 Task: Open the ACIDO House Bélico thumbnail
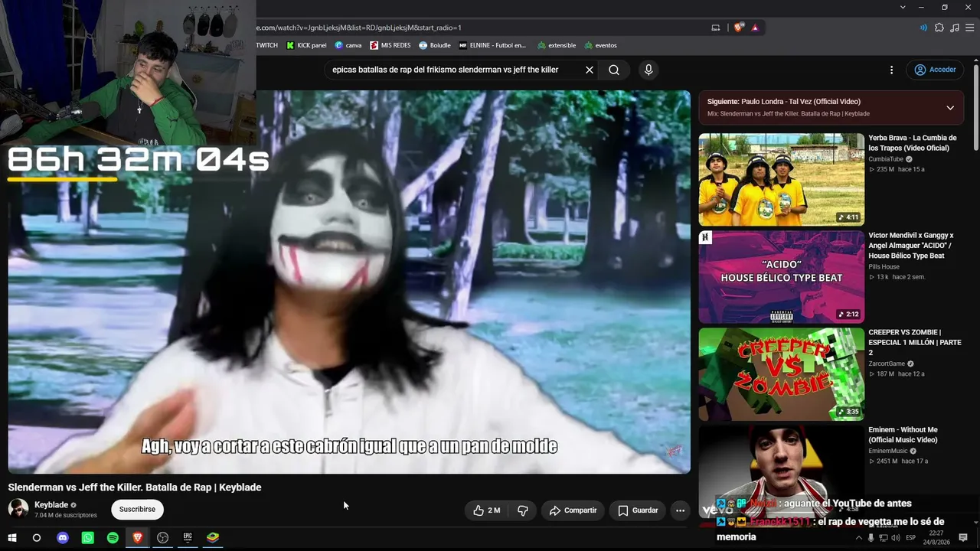(x=781, y=277)
